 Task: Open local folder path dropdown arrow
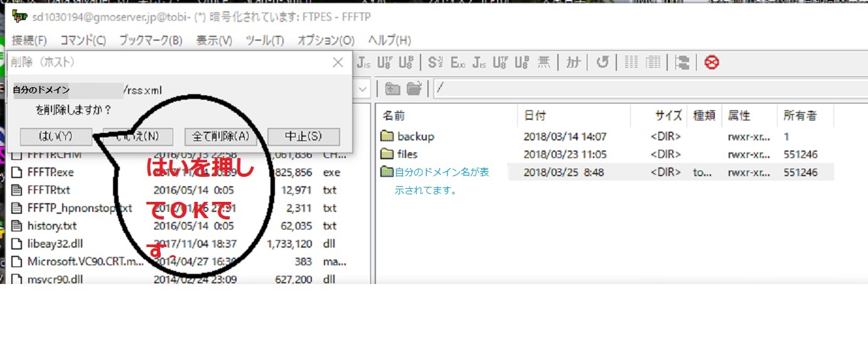(363, 89)
